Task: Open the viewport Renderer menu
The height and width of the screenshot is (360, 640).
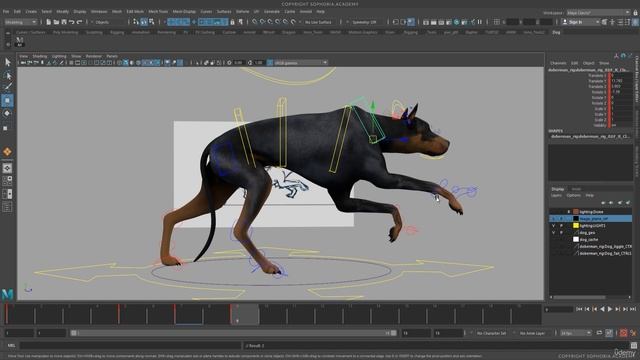Action: (93, 56)
